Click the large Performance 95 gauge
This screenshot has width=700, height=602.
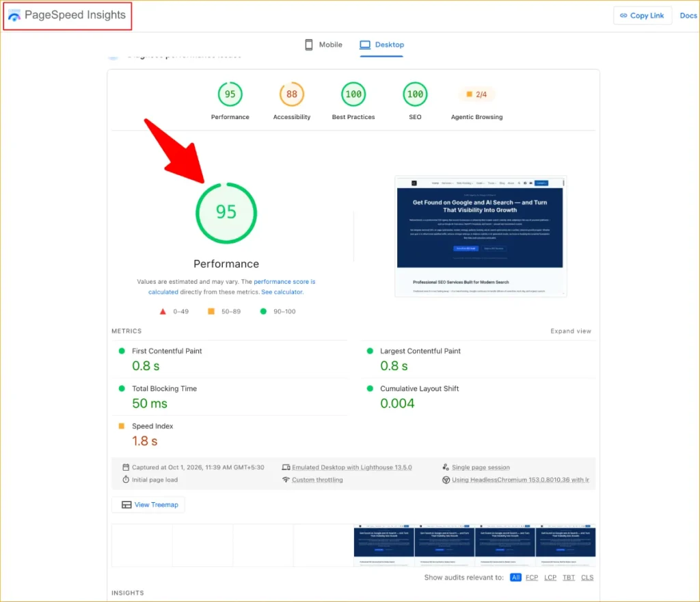tap(226, 213)
